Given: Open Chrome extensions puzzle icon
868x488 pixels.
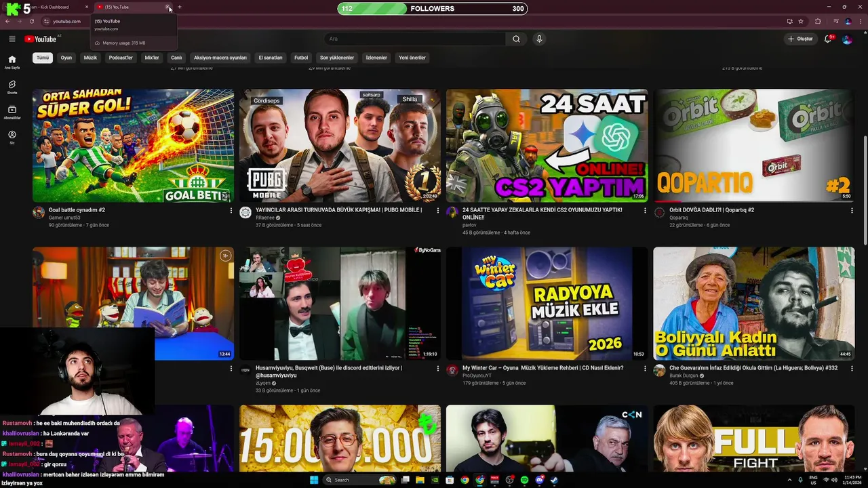Looking at the screenshot, I should click(x=818, y=21).
